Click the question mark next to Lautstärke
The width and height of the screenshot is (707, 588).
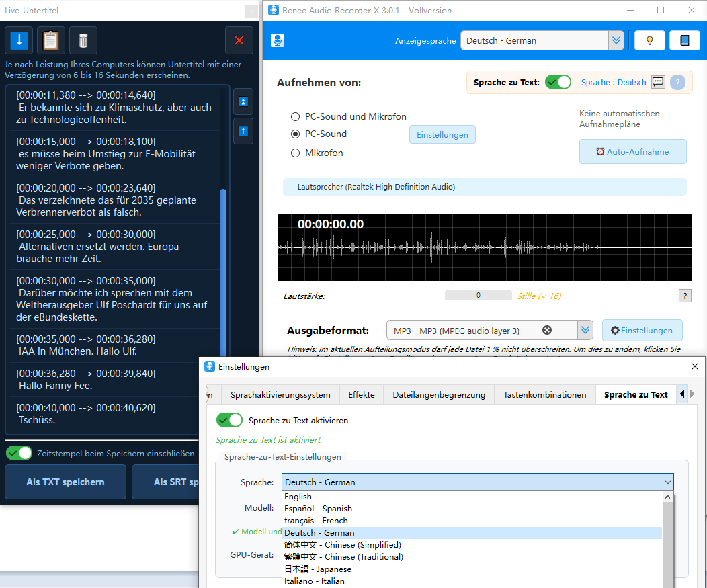(x=685, y=296)
